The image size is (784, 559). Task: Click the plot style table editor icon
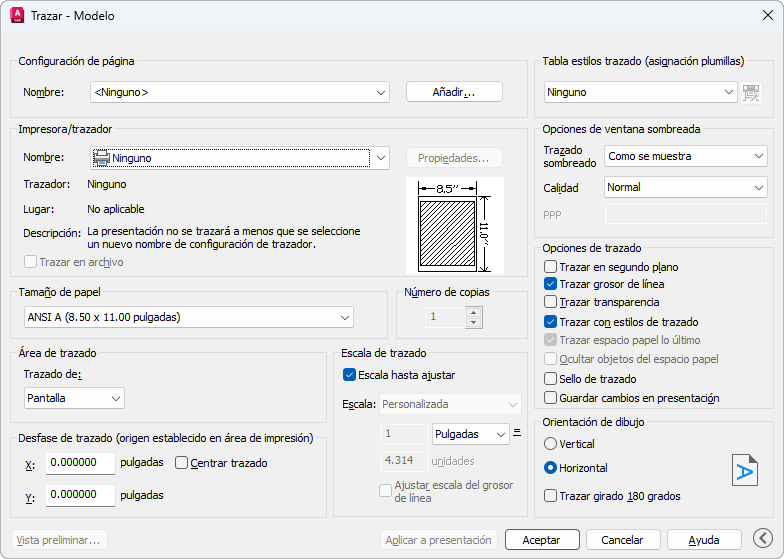click(751, 92)
